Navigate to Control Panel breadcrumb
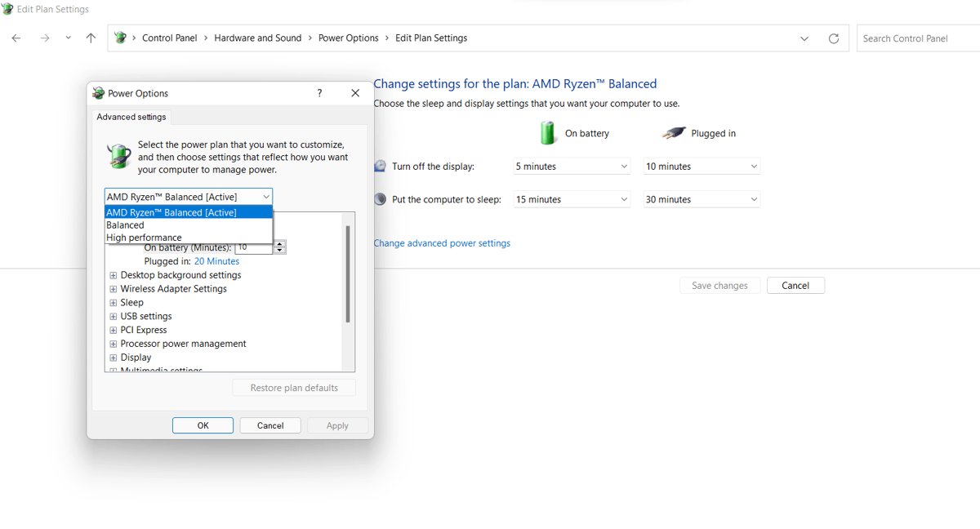980x529 pixels. pos(170,38)
